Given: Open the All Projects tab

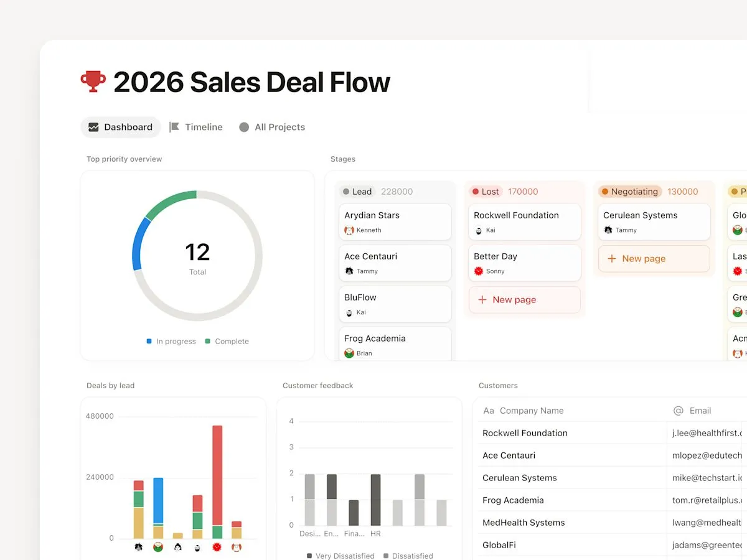Looking at the screenshot, I should click(x=272, y=127).
